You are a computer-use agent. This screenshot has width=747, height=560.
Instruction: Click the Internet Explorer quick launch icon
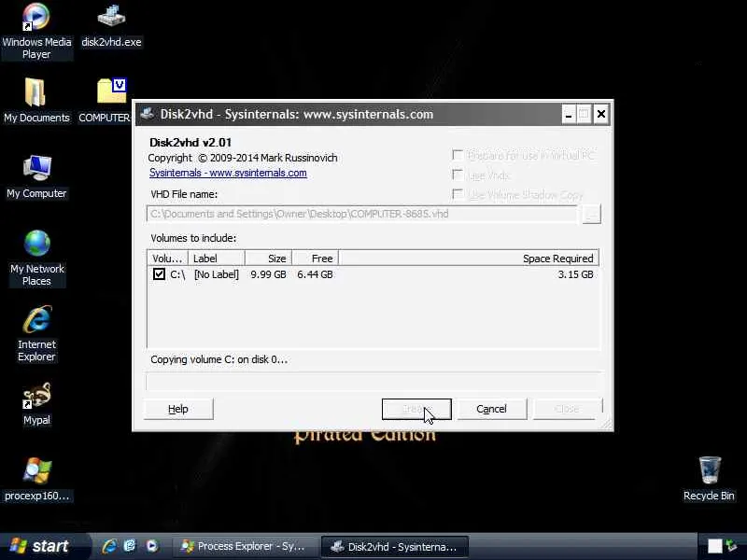click(x=109, y=546)
